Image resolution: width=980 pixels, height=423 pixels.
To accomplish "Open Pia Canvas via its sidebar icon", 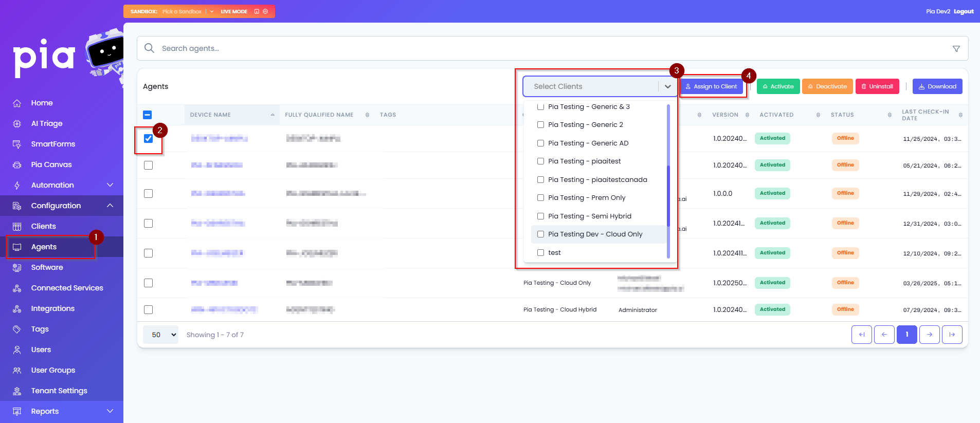I will click(x=17, y=165).
